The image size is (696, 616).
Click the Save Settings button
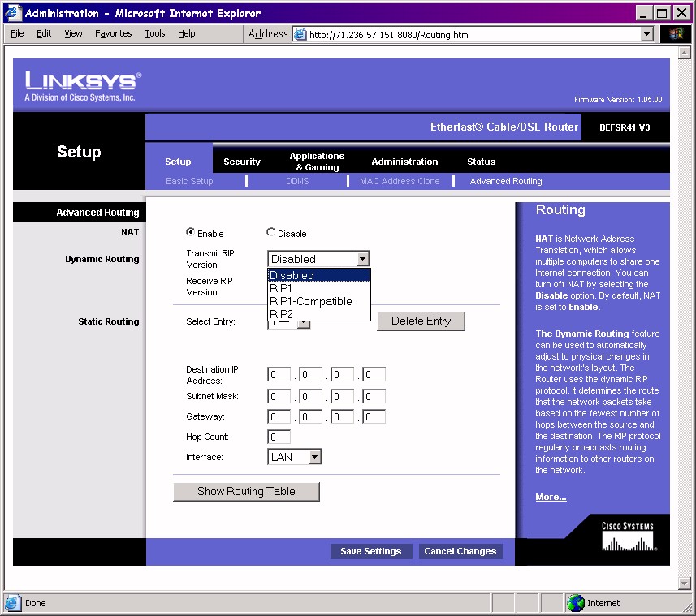[x=371, y=551]
